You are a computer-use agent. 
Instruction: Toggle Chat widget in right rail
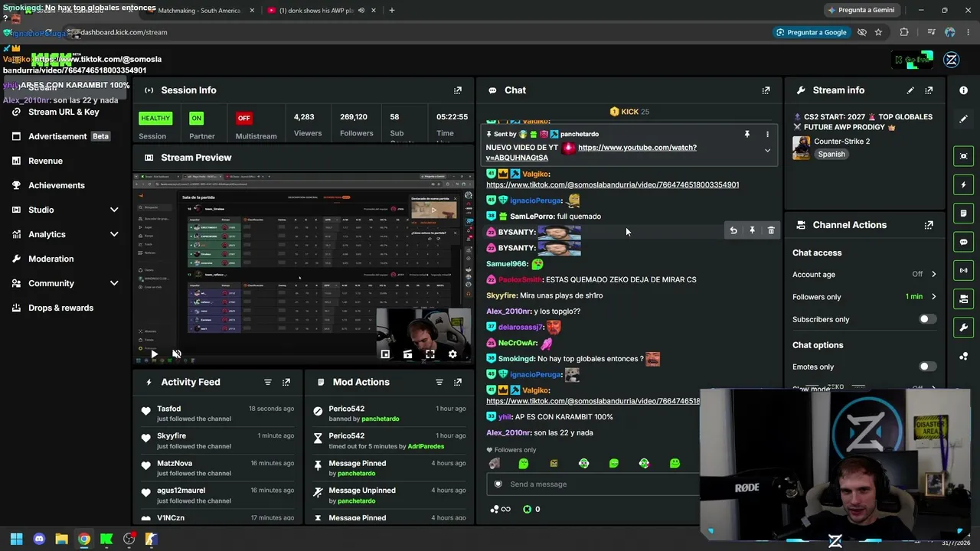click(x=963, y=242)
